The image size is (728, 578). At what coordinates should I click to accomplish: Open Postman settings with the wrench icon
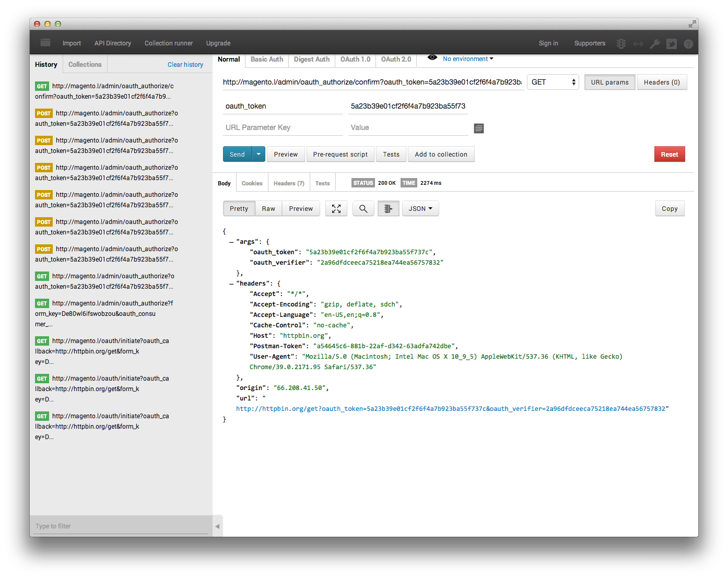[655, 44]
